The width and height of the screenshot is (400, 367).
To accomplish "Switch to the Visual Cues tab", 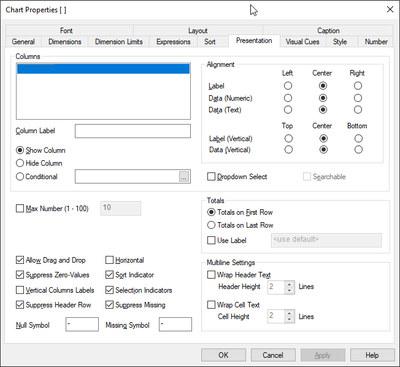I will click(303, 42).
